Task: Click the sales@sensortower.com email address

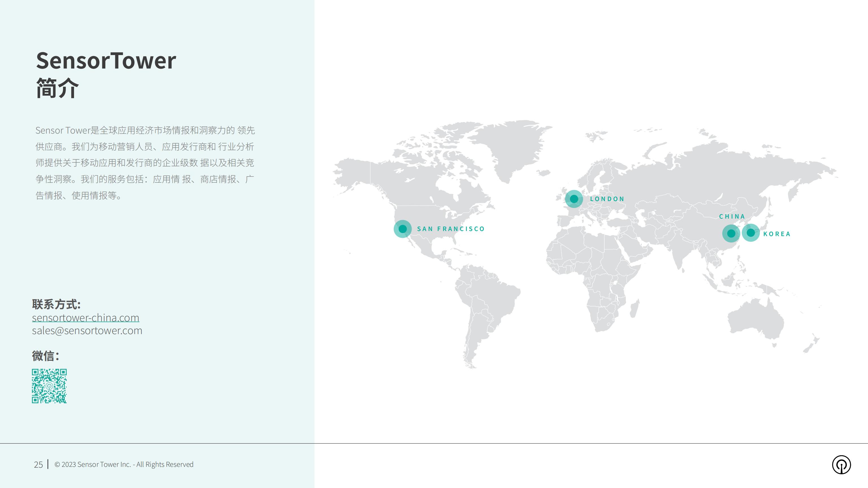Action: (87, 330)
